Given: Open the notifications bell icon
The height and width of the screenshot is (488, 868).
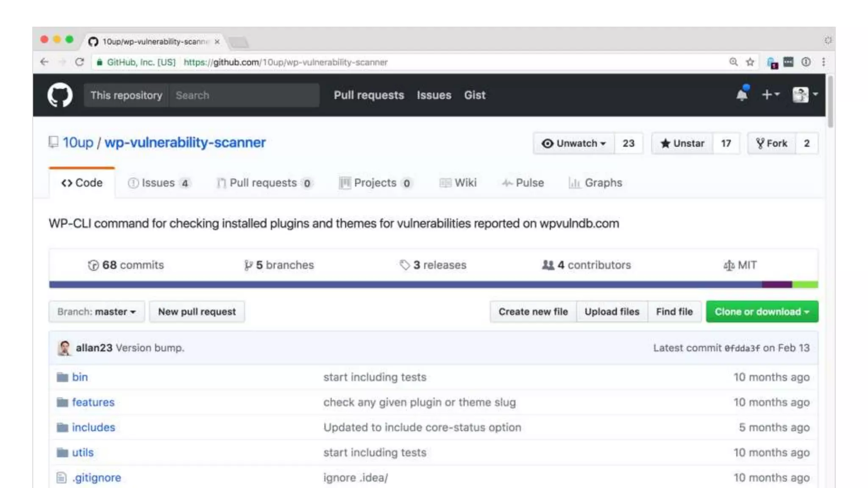Looking at the screenshot, I should pyautogui.click(x=742, y=95).
